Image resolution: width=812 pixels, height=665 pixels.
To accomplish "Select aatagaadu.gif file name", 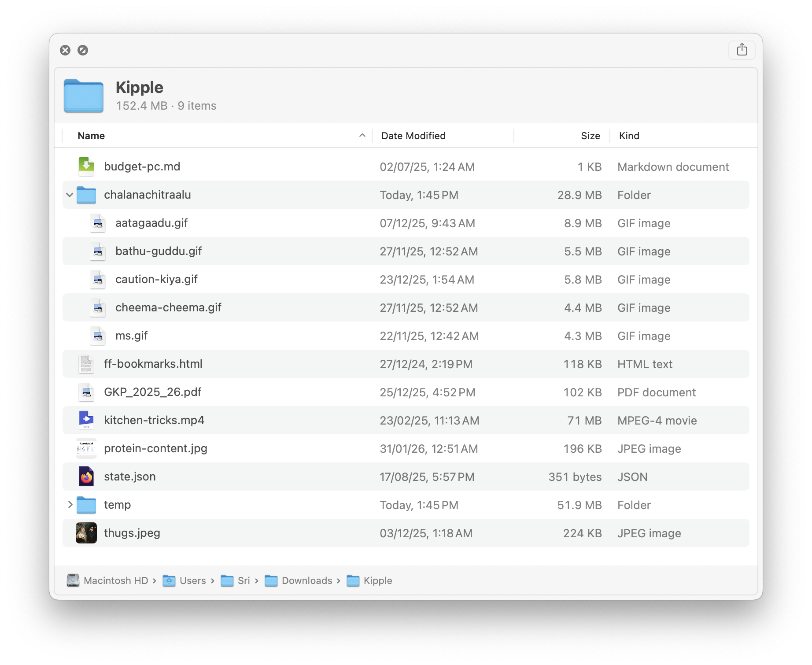I will [x=151, y=223].
